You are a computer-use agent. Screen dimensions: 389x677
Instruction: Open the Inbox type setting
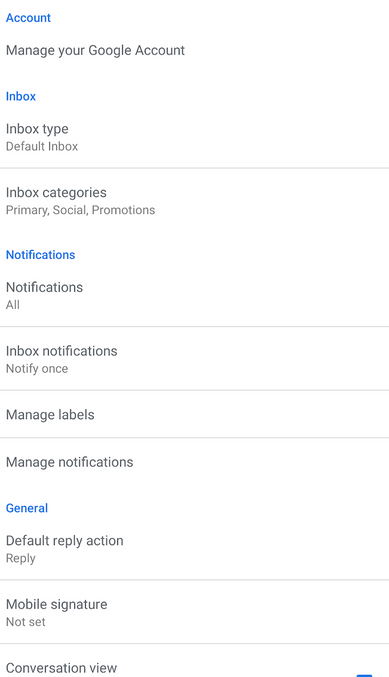[194, 137]
